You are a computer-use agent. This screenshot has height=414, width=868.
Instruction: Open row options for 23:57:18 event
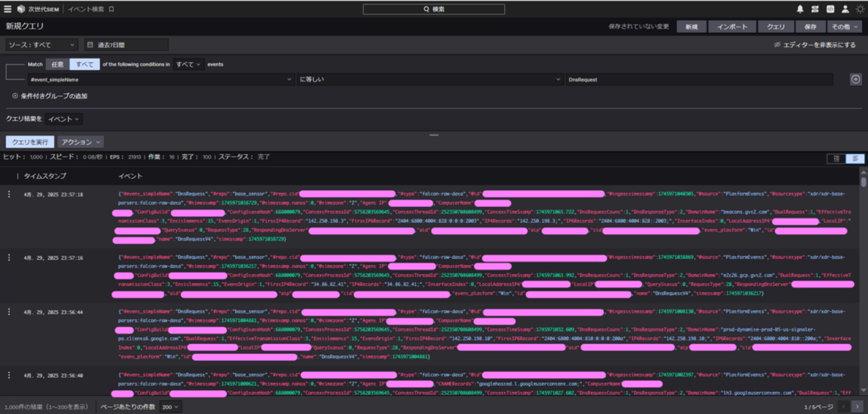(x=9, y=194)
